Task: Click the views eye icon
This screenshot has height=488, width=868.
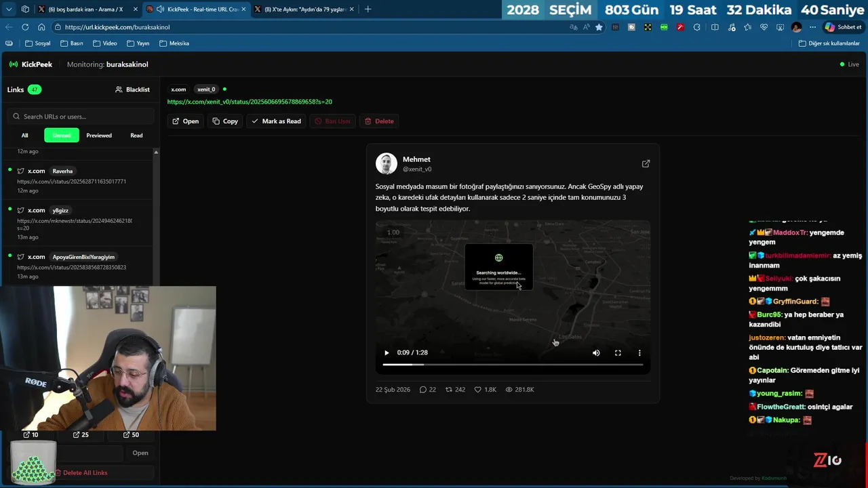Action: [509, 390]
